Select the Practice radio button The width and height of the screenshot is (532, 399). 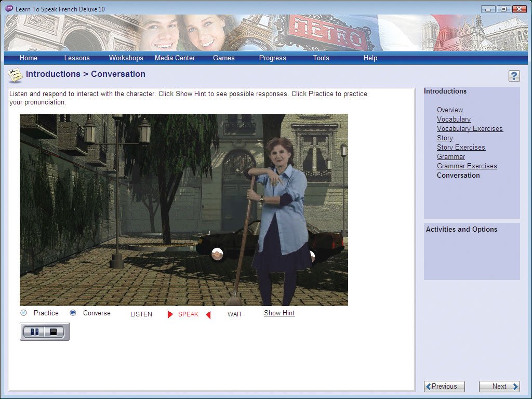coord(23,313)
